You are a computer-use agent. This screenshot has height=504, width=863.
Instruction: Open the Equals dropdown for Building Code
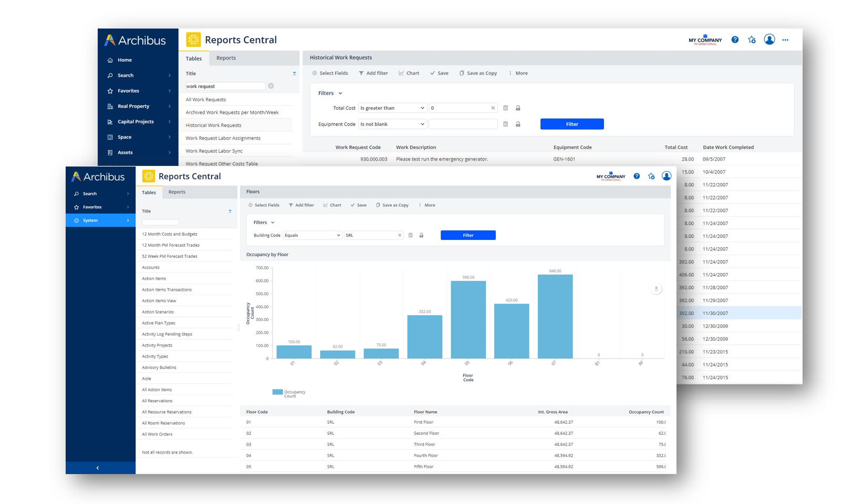(313, 235)
